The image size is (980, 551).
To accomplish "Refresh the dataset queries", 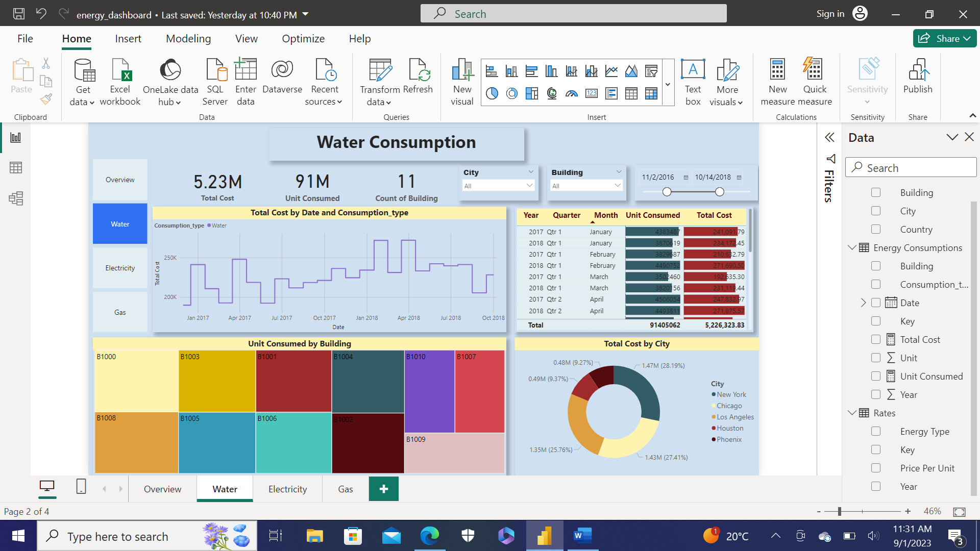I will (x=418, y=77).
